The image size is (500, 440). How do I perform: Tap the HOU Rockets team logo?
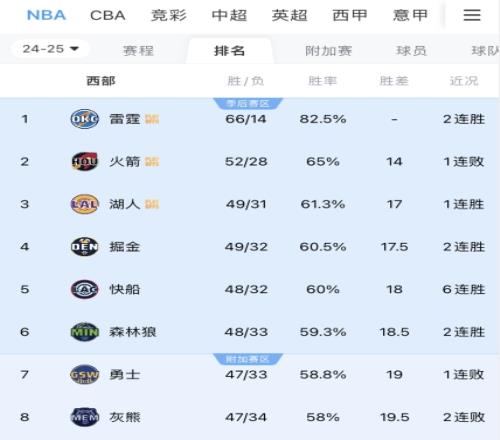(85, 162)
